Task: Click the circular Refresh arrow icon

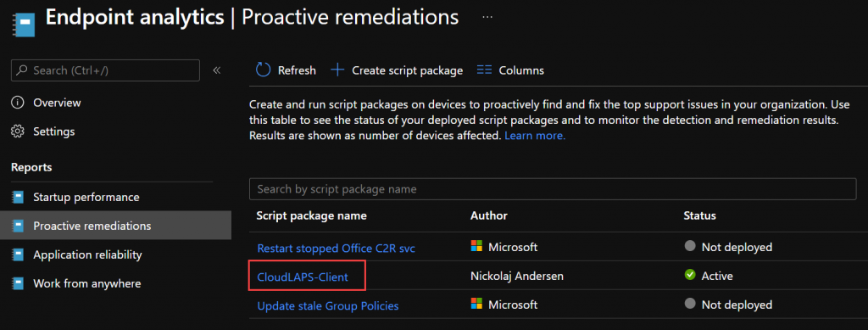Action: click(263, 70)
